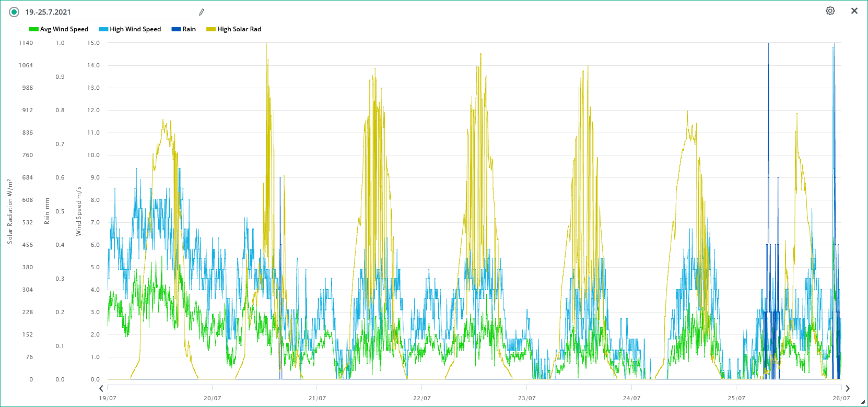Click the 24/07 date label on axis
This screenshot has width=868, height=407.
pos(631,398)
